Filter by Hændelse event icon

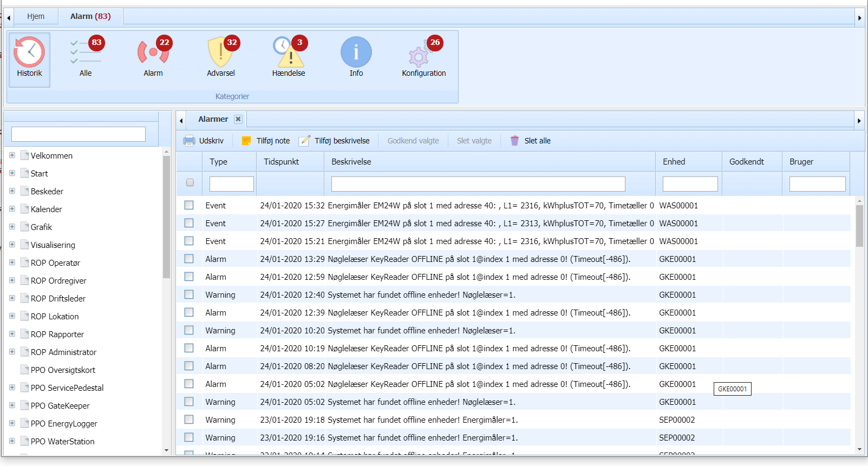click(x=289, y=51)
